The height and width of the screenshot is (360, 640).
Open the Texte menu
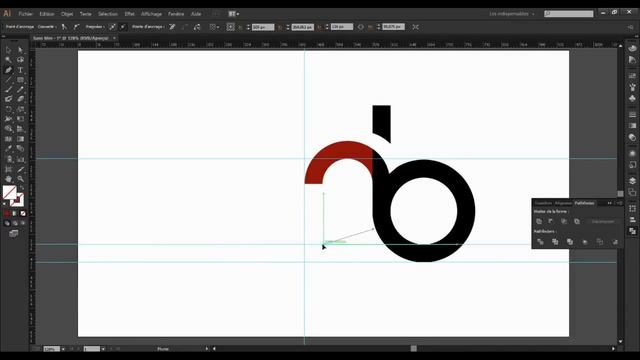coord(86,14)
